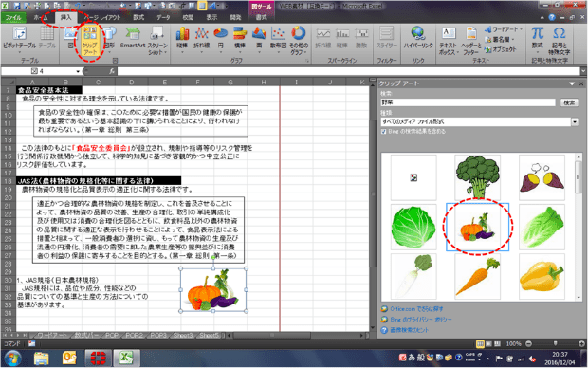Open the Windows Start menu
This screenshot has height=368, width=588.
click(x=12, y=358)
